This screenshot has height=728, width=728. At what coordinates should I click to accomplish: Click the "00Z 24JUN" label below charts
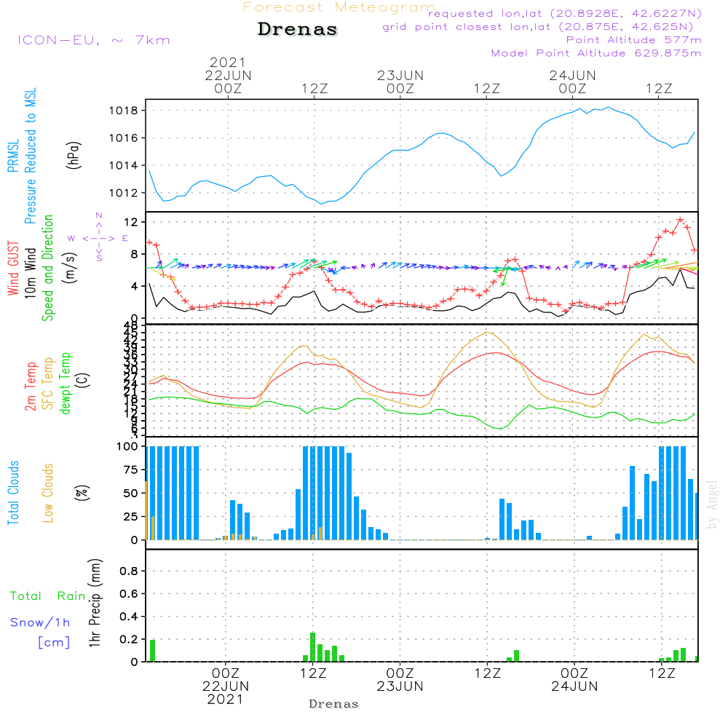click(x=575, y=680)
